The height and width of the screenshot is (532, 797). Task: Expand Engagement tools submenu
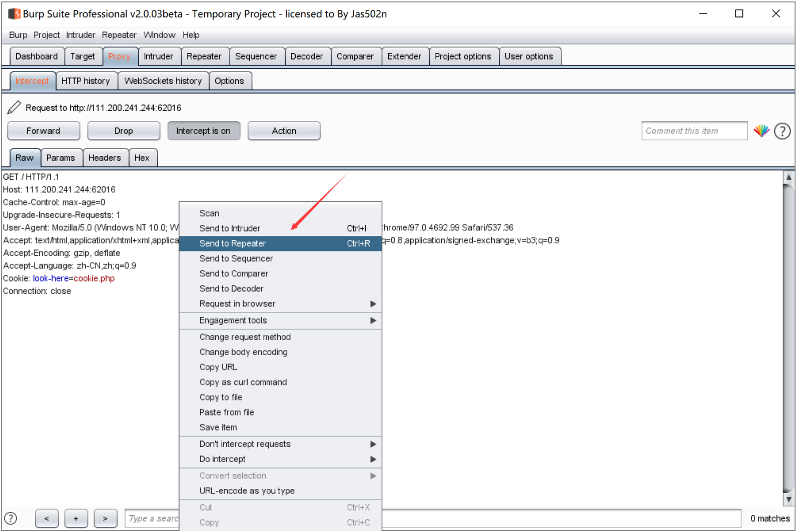click(280, 320)
